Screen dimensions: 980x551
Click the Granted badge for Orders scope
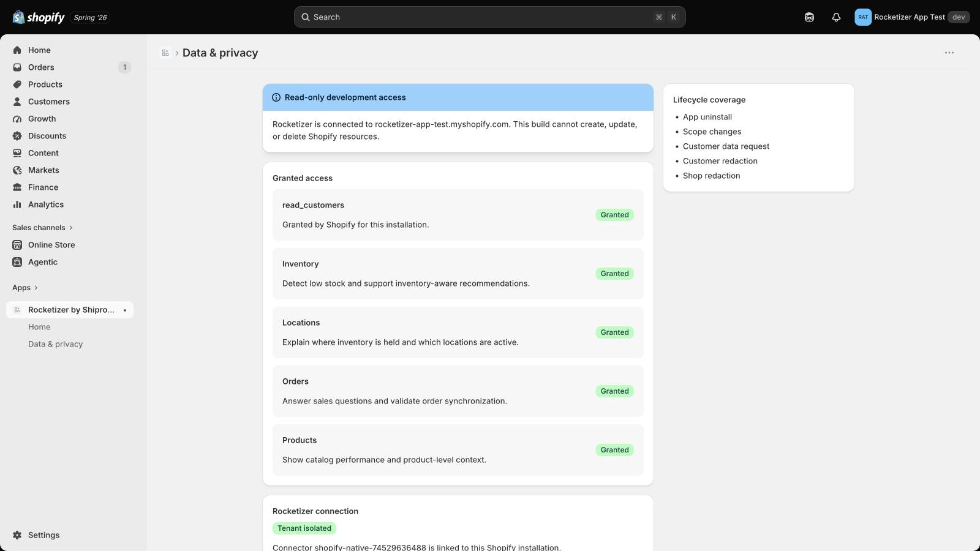coord(614,391)
